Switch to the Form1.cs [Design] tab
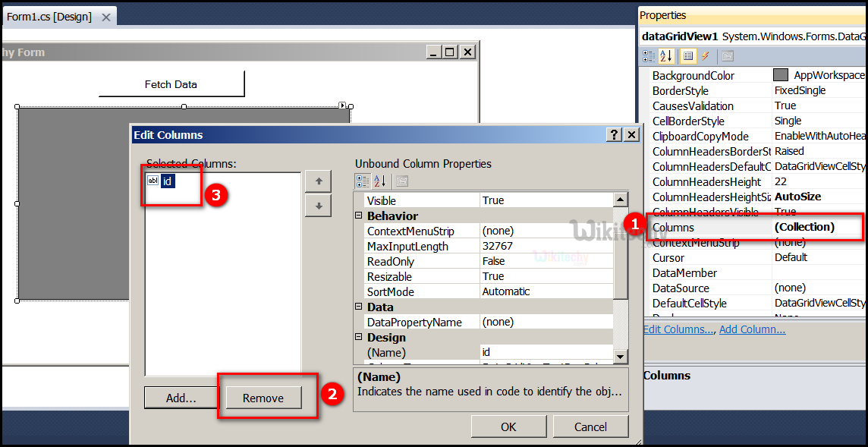 coord(49,17)
